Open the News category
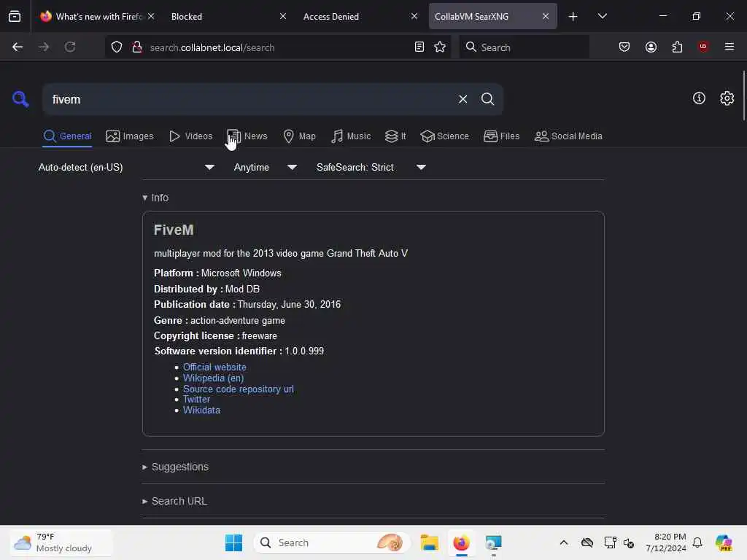This screenshot has width=747, height=560. point(247,136)
